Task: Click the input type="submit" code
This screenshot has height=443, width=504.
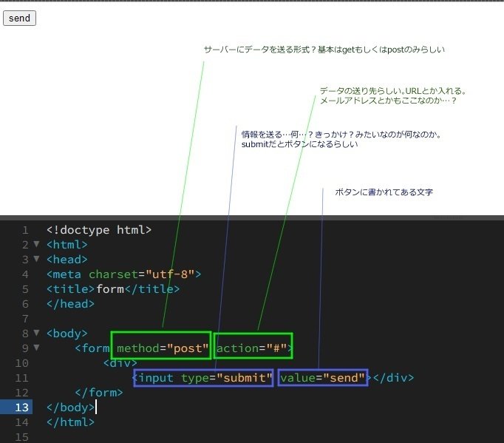Action: pyautogui.click(x=203, y=378)
